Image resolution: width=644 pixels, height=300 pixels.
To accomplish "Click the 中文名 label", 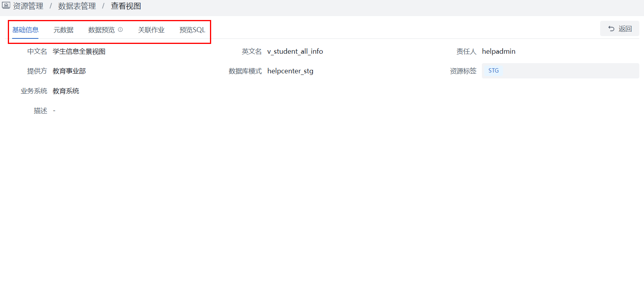I will pos(37,51).
